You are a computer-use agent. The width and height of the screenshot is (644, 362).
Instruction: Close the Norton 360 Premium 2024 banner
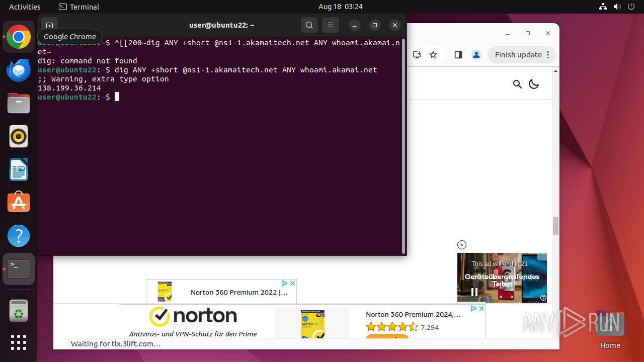tap(481, 309)
